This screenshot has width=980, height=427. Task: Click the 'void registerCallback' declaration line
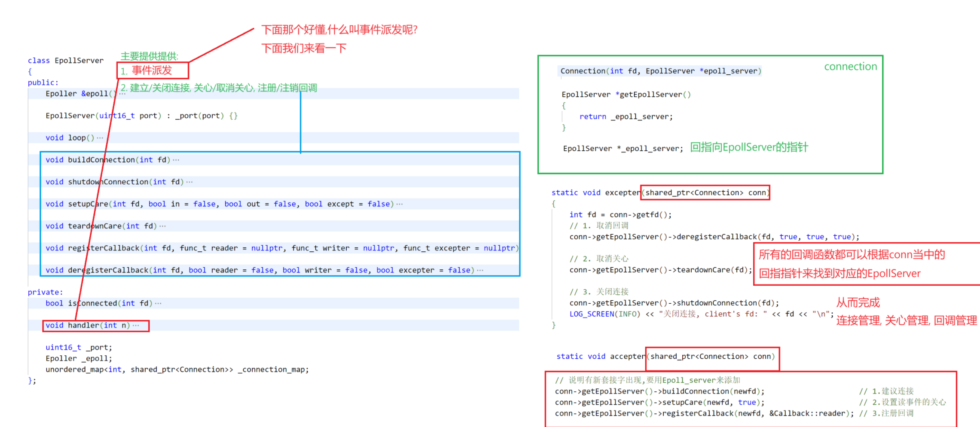pyautogui.click(x=282, y=248)
